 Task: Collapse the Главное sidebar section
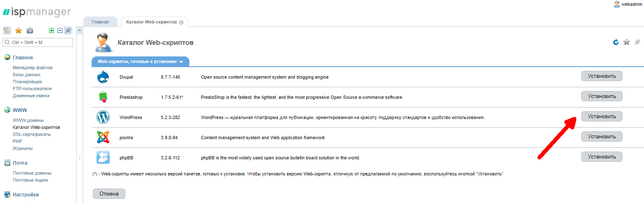pyautogui.click(x=23, y=58)
